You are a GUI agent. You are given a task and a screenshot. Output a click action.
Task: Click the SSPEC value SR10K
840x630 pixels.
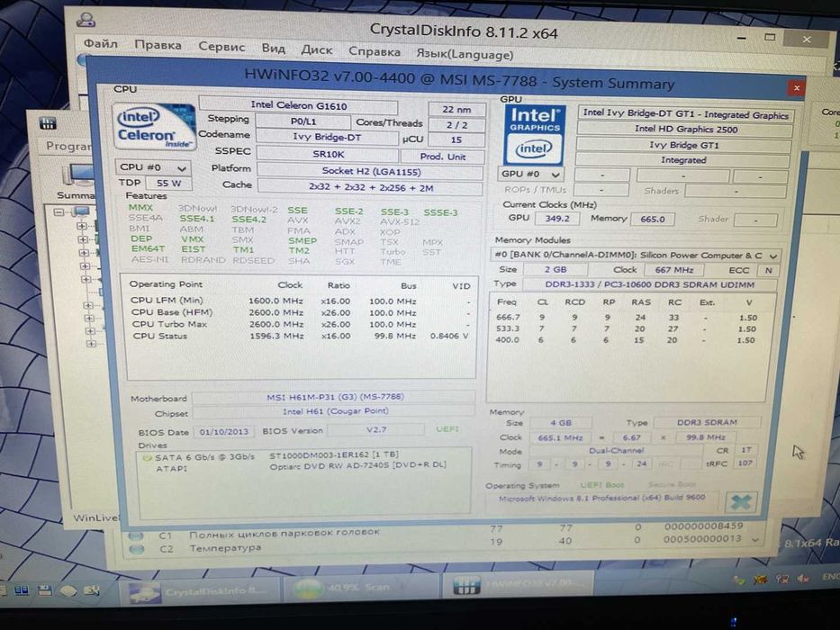click(328, 154)
